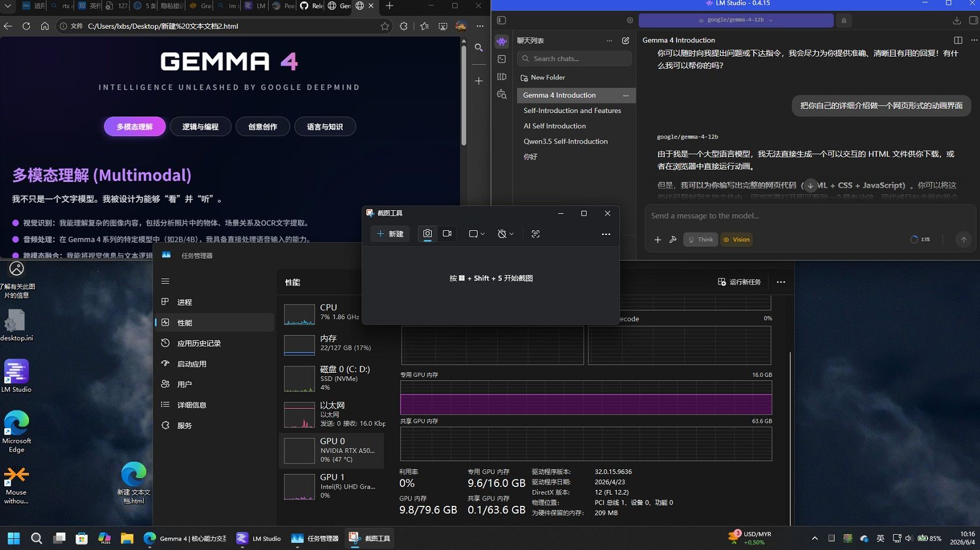Toggle the LM Studio sidebar panel icon
This screenshot has width=980, height=550.
pos(501,20)
